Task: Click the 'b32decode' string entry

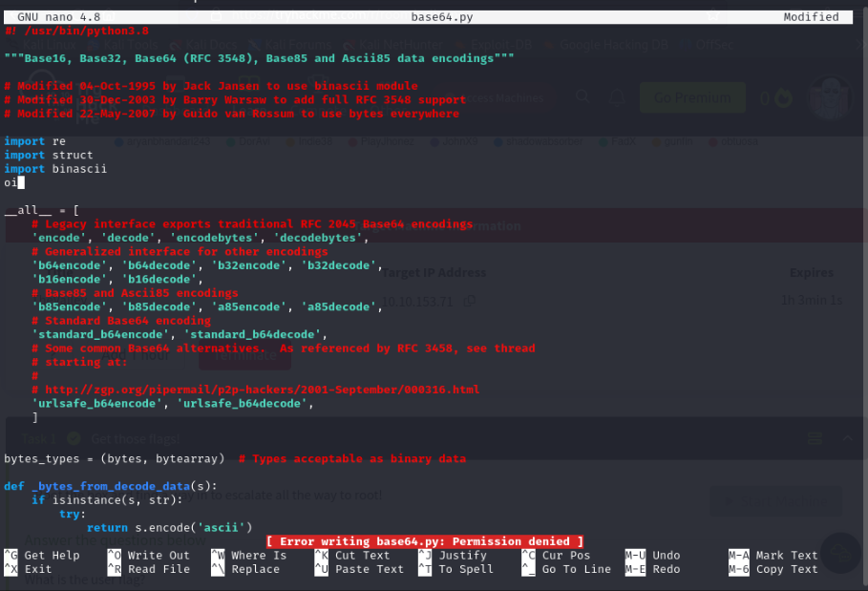Action: [339, 265]
